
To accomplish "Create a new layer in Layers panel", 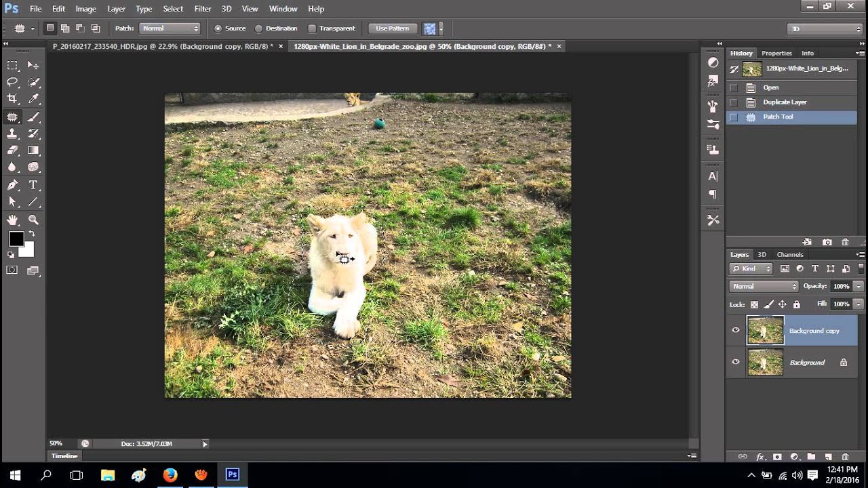I will (x=829, y=457).
